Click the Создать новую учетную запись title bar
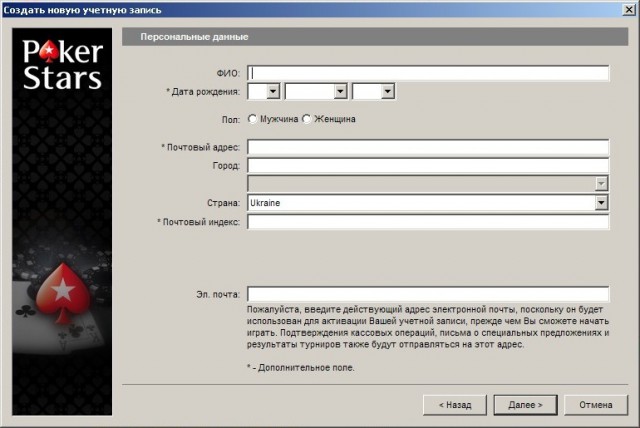Image resolution: width=640 pixels, height=428 pixels. point(300,9)
